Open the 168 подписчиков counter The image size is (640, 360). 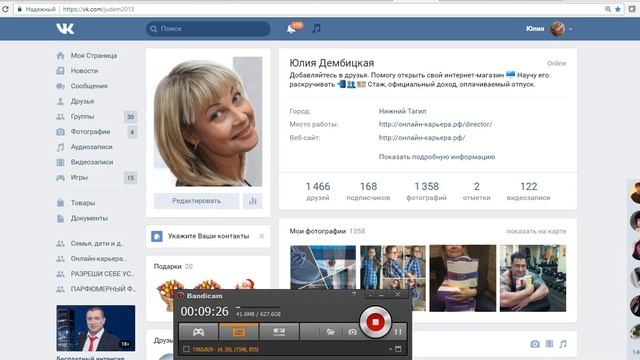(368, 191)
